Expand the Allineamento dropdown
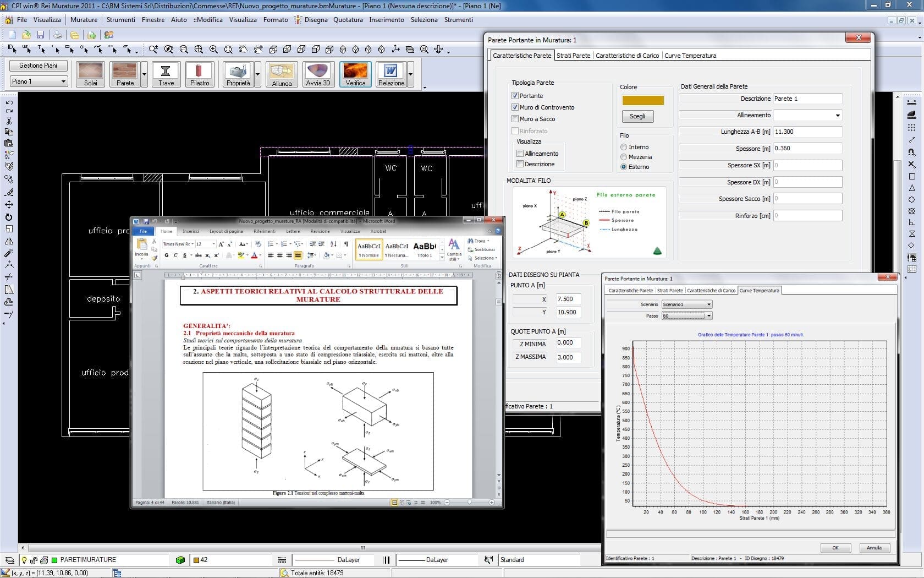This screenshot has width=924, height=578. point(838,116)
